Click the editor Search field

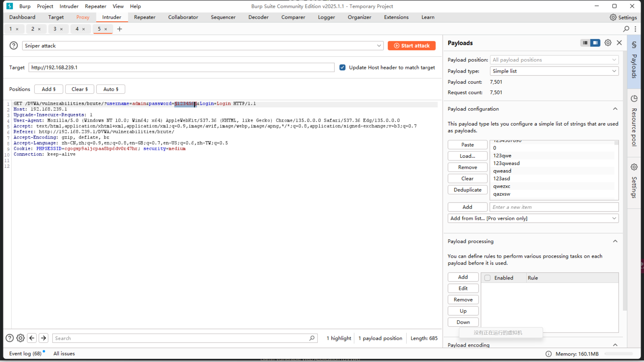click(185, 338)
